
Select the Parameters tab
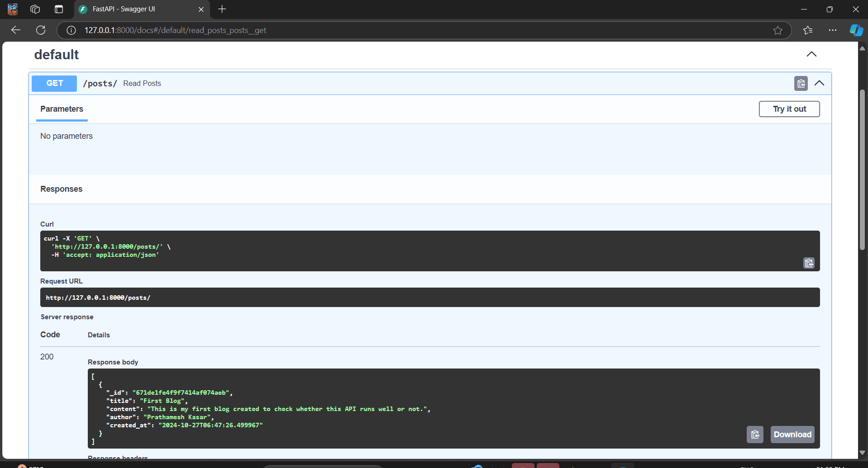[62, 109]
